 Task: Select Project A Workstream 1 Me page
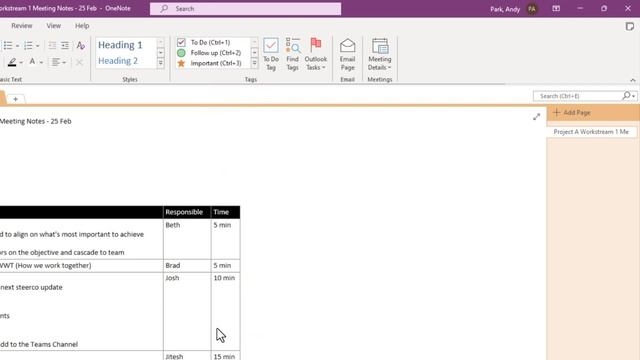[x=591, y=132]
